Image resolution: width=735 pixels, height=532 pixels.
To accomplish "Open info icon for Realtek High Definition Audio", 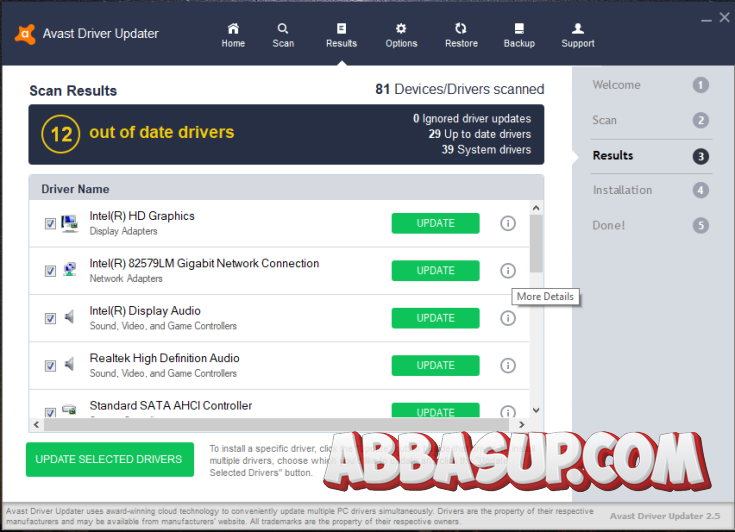I will [x=508, y=365].
